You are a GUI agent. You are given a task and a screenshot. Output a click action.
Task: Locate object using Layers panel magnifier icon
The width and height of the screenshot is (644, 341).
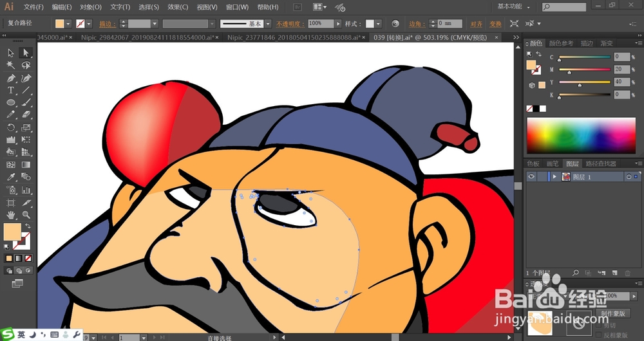tap(576, 273)
